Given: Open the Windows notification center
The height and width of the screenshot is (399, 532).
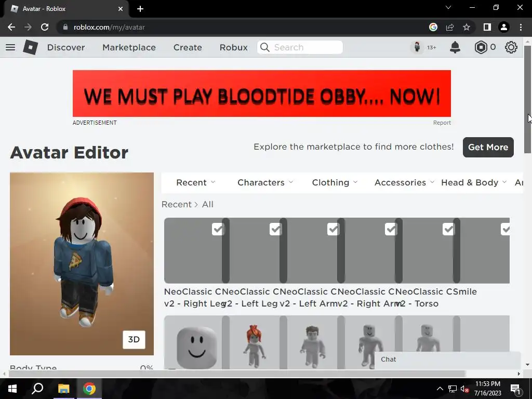Looking at the screenshot, I should (515, 389).
